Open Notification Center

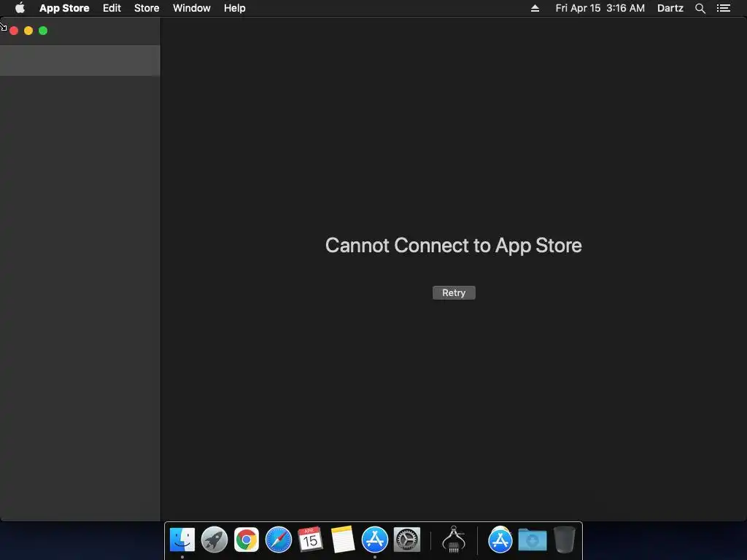(724, 8)
